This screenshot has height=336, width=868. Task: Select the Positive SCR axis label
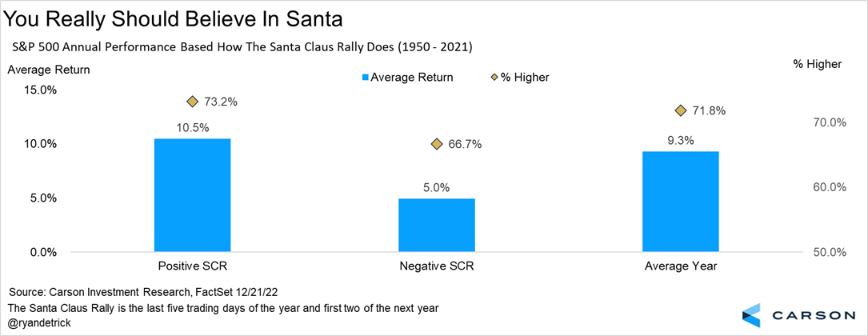pos(192,265)
